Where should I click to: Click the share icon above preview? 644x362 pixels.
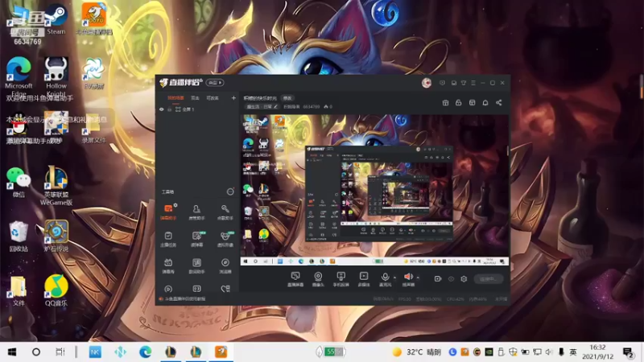(x=498, y=103)
